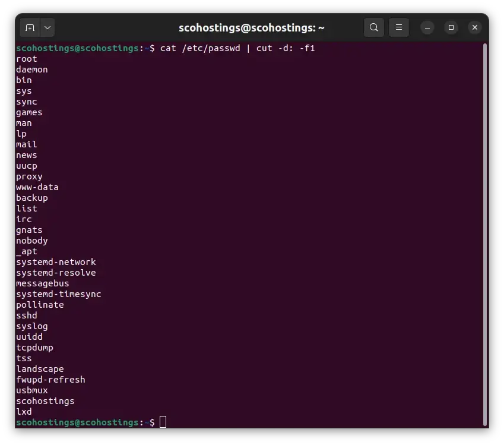The width and height of the screenshot is (504, 445).
Task: Click the output line man
Action: tap(24, 123)
